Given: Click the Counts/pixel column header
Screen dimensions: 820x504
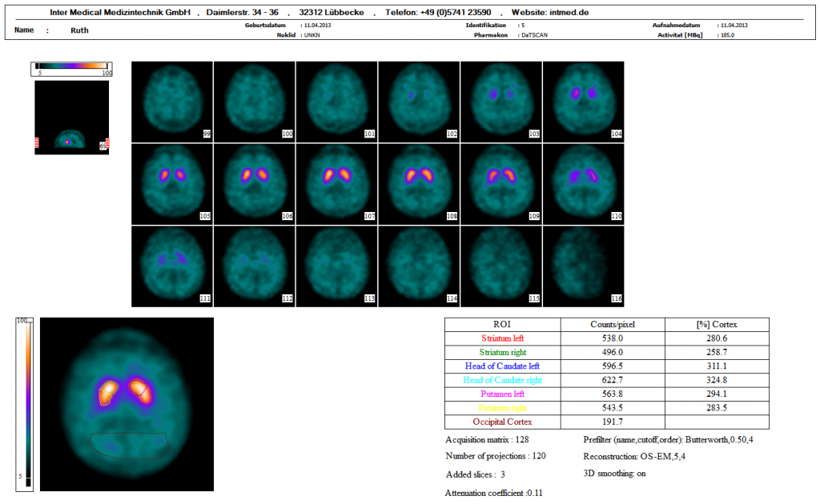Looking at the screenshot, I should point(612,324).
